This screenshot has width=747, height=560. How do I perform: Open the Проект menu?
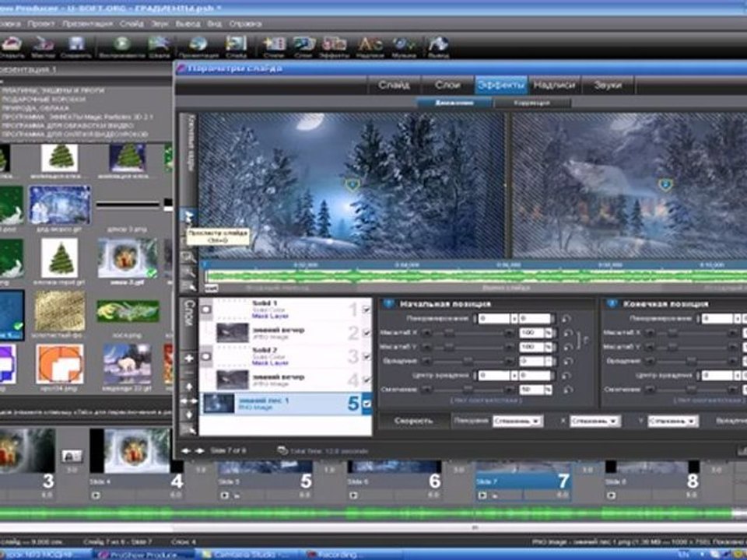[x=41, y=23]
